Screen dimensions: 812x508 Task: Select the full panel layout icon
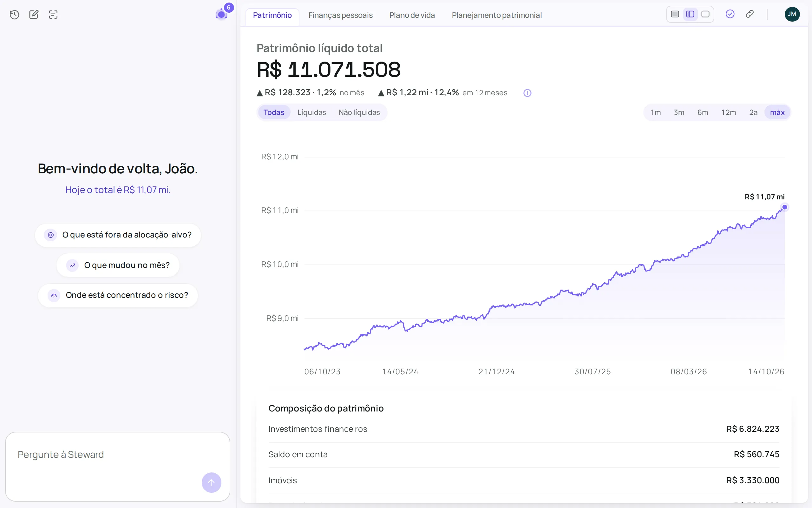705,14
